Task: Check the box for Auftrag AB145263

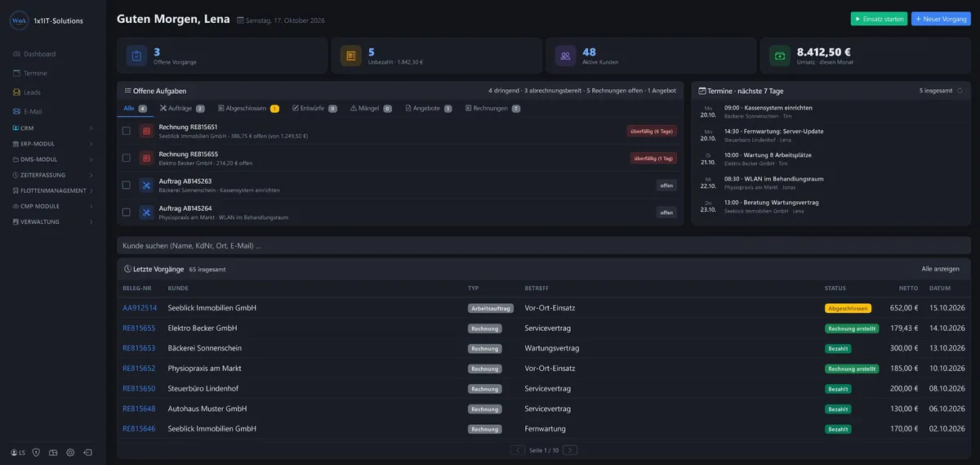Action: [127, 186]
